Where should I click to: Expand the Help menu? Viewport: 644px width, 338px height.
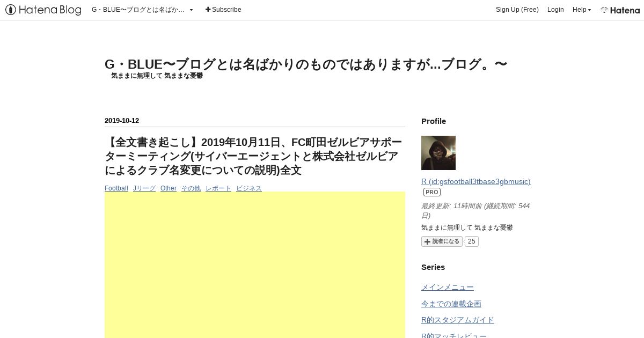(x=582, y=10)
